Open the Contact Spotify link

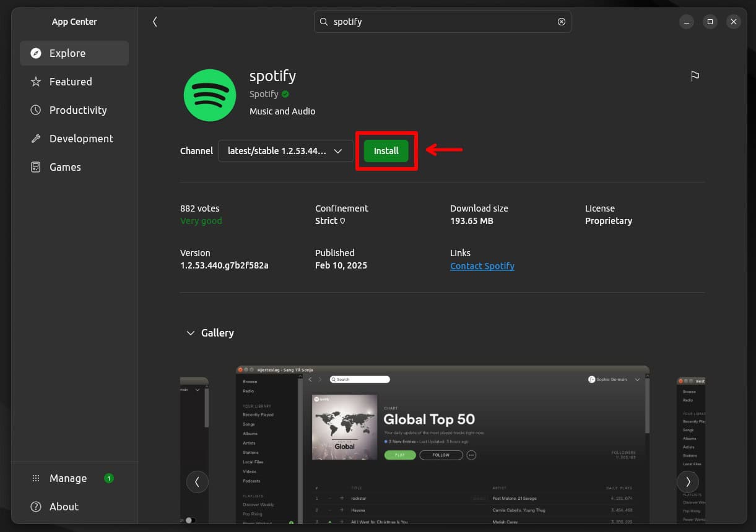click(482, 265)
